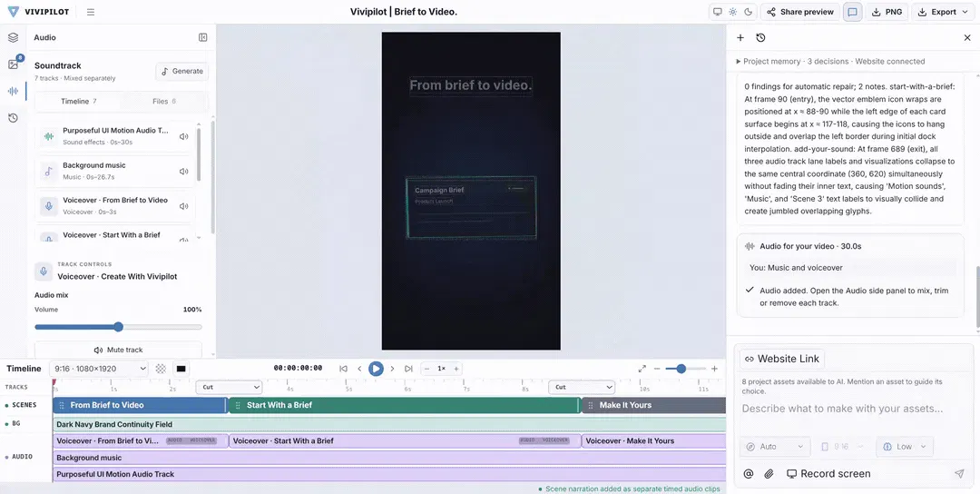The height and width of the screenshot is (494, 980).
Task: Switch to Files 6 tab
Action: tap(164, 102)
